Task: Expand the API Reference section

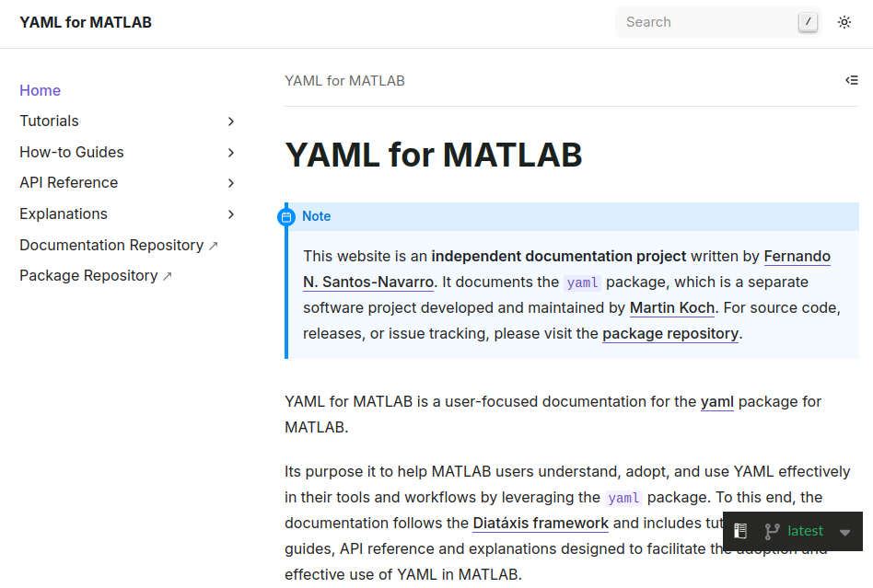Action: 231,182
